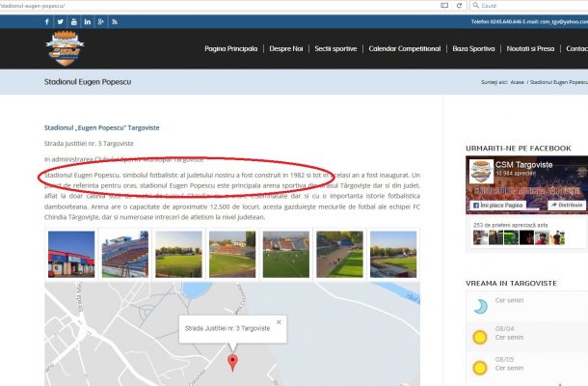Click the RSS feed icon
The height and width of the screenshot is (386, 588).
(117, 20)
